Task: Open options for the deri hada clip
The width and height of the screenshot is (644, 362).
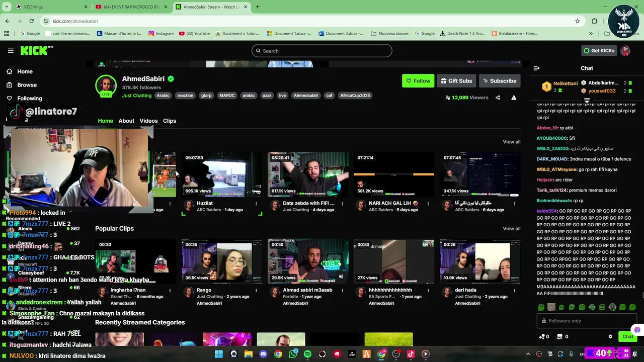Action: (x=514, y=291)
